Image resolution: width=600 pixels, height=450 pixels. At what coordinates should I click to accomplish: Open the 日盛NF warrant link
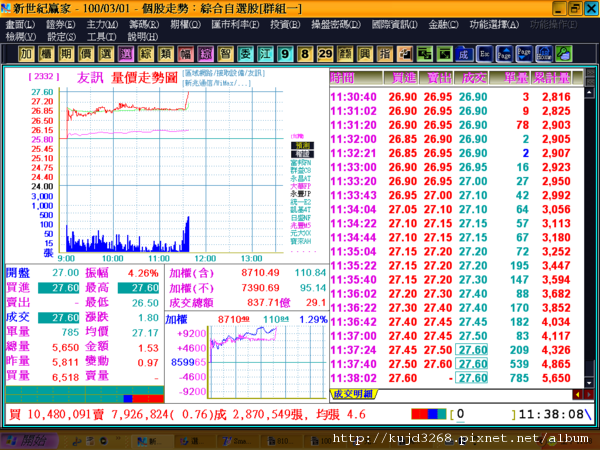click(x=301, y=218)
